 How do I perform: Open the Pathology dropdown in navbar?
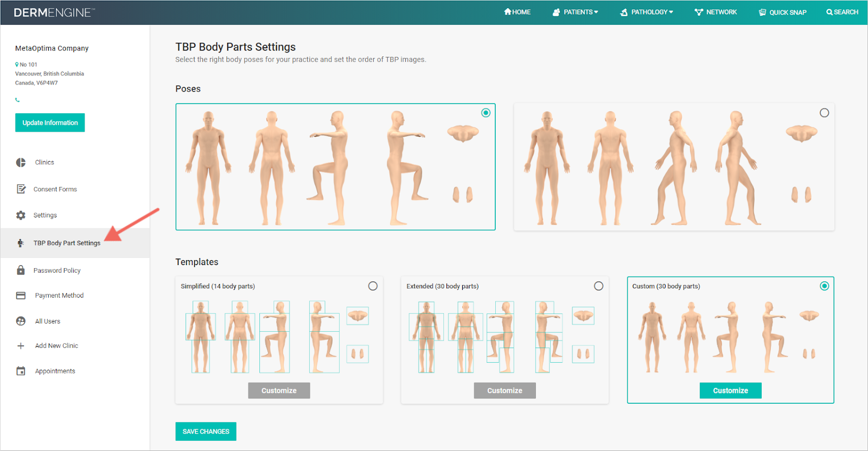647,12
